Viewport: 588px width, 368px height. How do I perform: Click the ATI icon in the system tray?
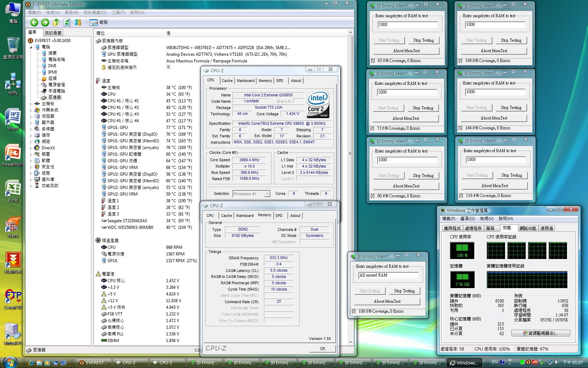click(x=534, y=362)
